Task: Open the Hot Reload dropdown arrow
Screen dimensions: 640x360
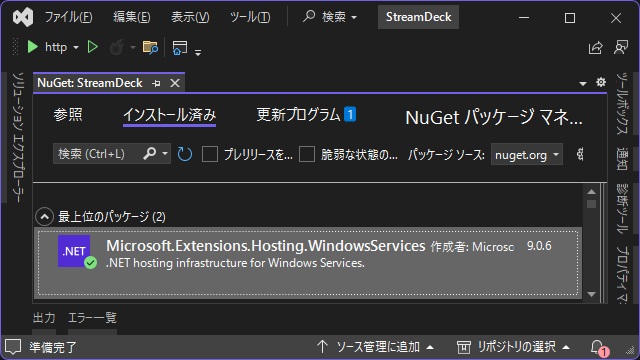Action: pyautogui.click(x=133, y=48)
